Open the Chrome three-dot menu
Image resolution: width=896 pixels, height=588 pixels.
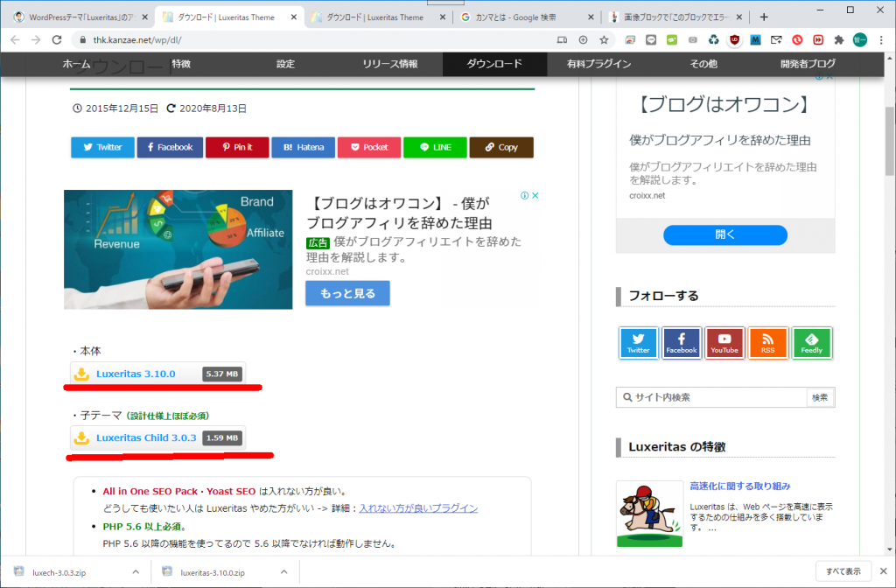point(882,39)
